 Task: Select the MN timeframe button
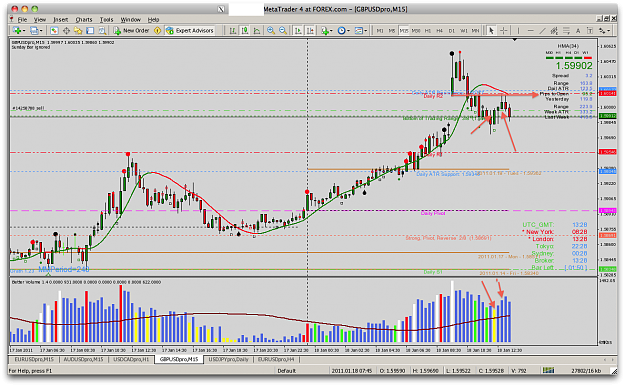(475, 31)
